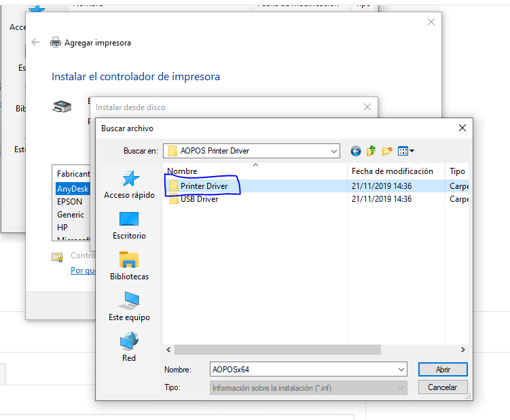
Task: Click the USB Driver folder icon
Action: coord(174,199)
